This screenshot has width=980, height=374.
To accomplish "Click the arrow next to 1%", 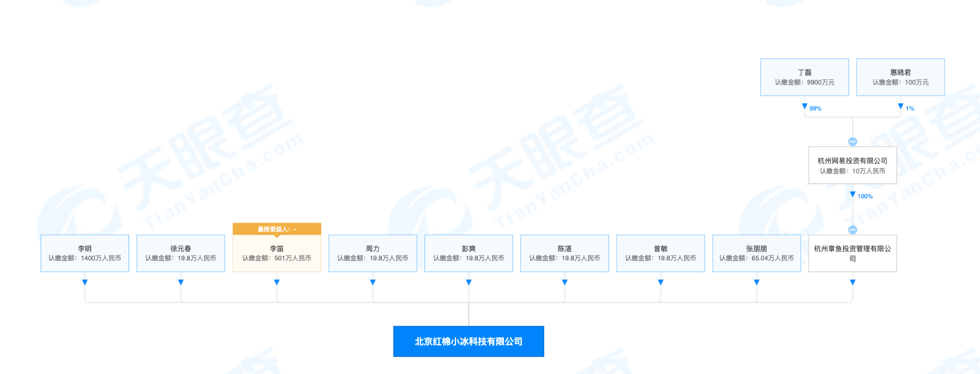I will [900, 106].
